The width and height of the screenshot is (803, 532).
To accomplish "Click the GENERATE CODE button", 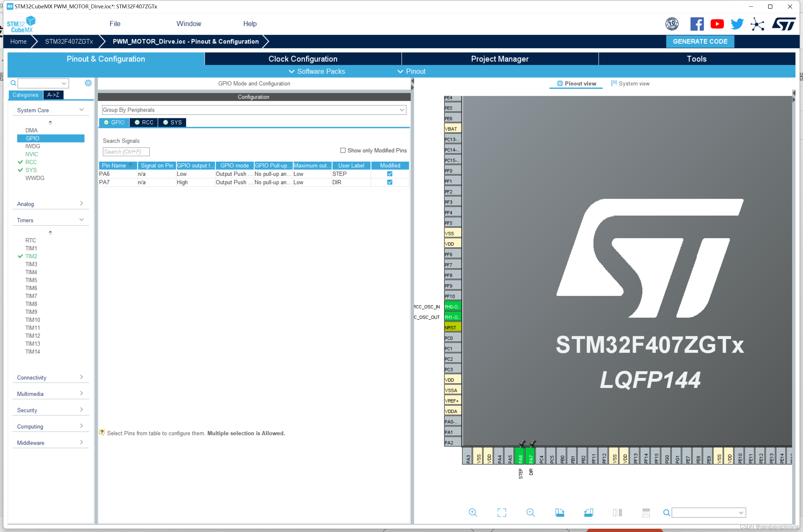I will click(700, 41).
